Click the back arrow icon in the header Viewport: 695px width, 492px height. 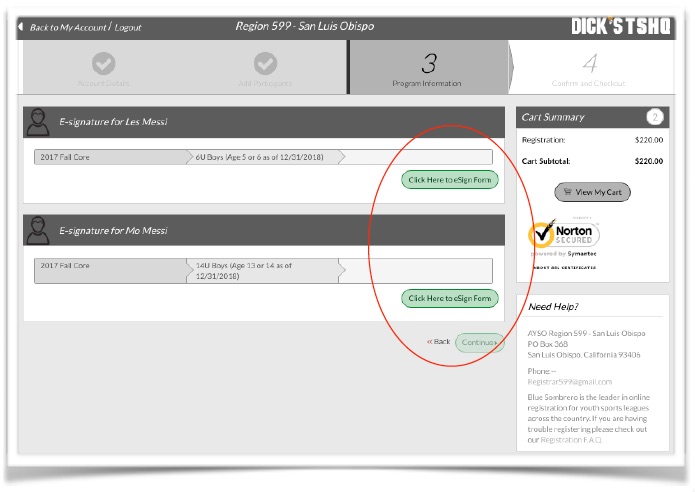[21, 27]
